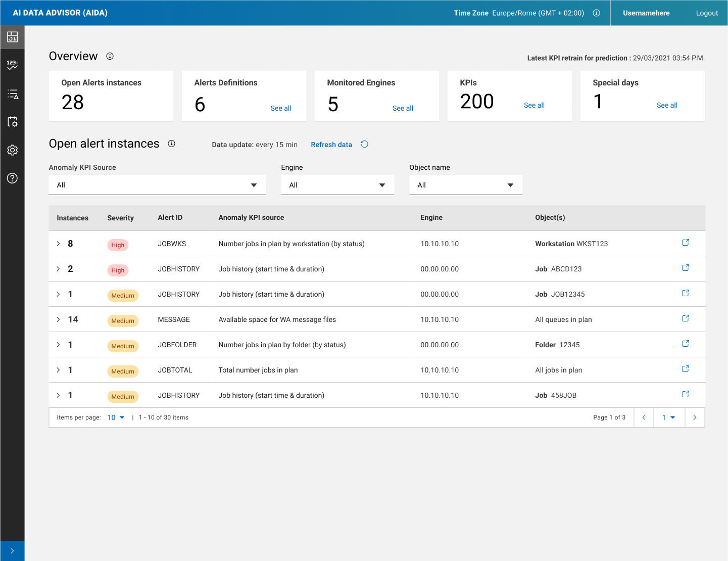Open the Anomaly KPI Source dropdown
728x561 pixels.
(157, 185)
